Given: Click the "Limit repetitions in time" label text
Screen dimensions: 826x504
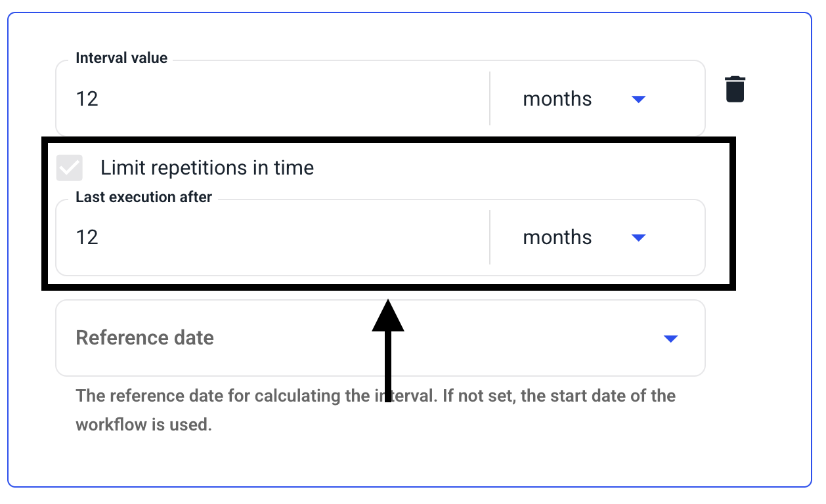Looking at the screenshot, I should point(207,168).
